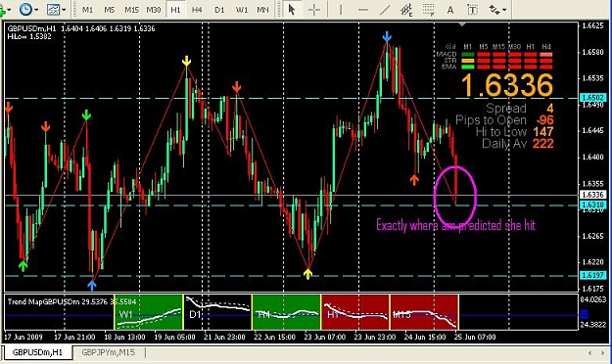The height and width of the screenshot is (364, 612).
Task: Click the D1 Trend Map panel
Action: (217, 312)
